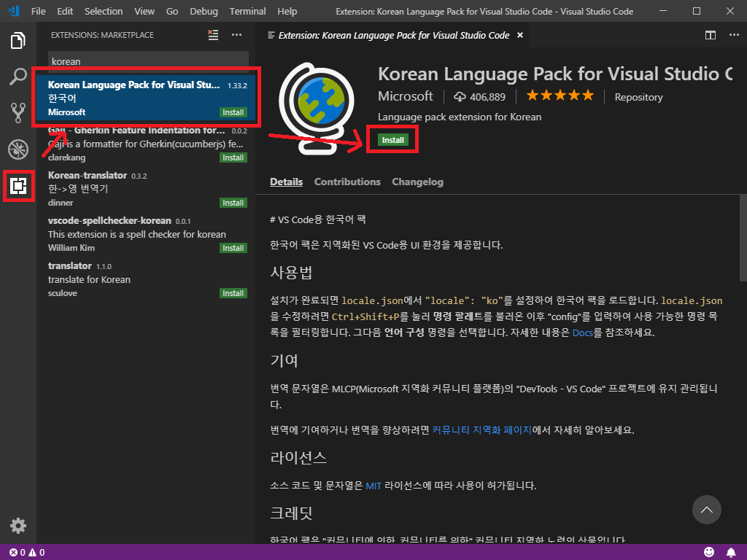Click the five-star rating
The image size is (747, 560).
click(x=560, y=96)
